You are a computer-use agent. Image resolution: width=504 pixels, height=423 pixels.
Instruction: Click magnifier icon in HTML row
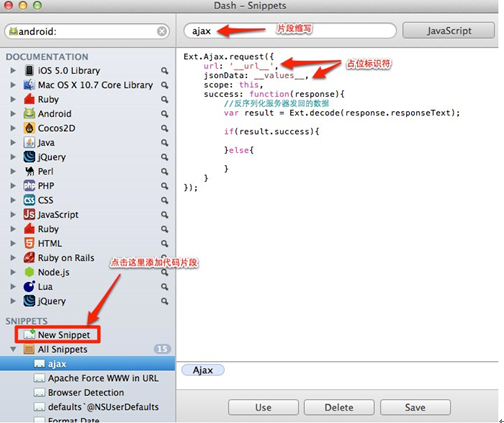[x=165, y=243]
